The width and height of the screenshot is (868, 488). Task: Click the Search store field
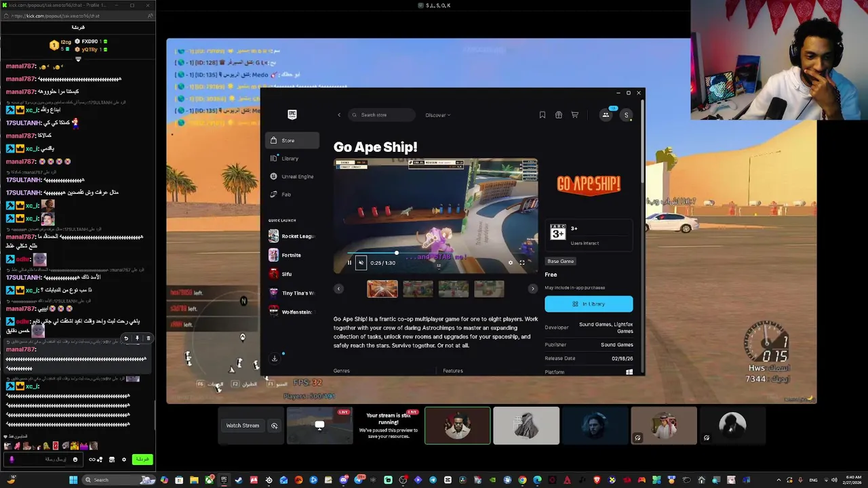[x=382, y=115]
